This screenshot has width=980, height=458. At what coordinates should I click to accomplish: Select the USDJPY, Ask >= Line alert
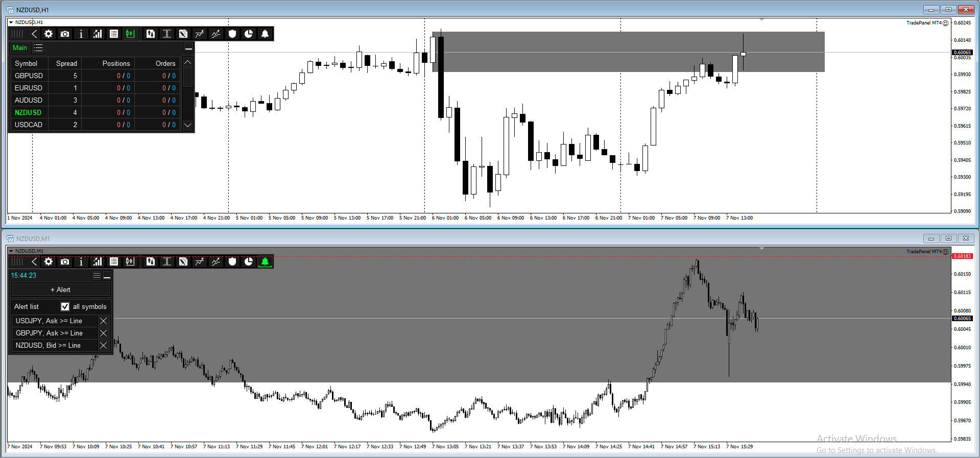[x=55, y=321]
